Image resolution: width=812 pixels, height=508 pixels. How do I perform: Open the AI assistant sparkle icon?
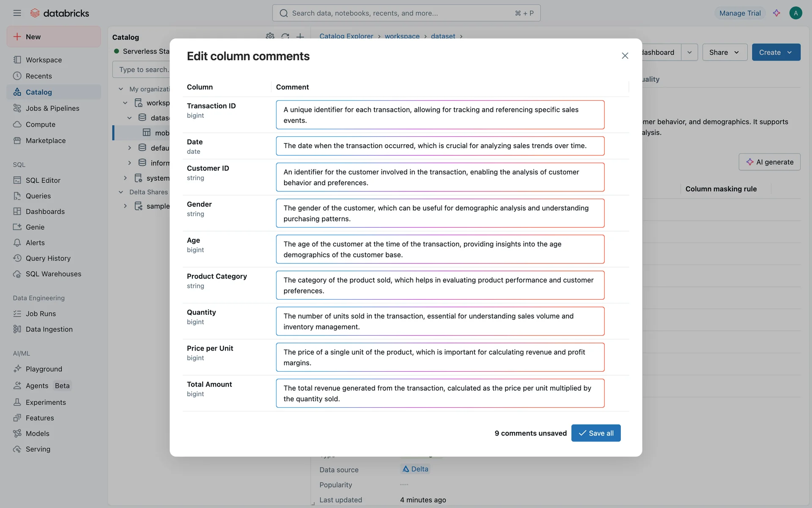776,13
